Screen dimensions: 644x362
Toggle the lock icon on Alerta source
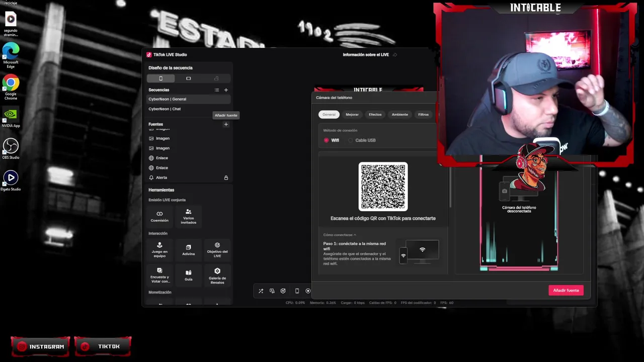click(226, 177)
